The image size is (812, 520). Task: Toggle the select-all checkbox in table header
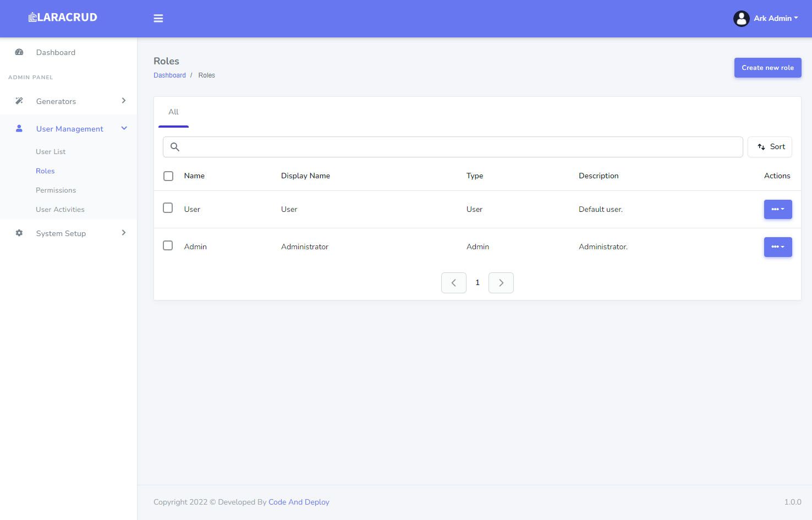(168, 176)
